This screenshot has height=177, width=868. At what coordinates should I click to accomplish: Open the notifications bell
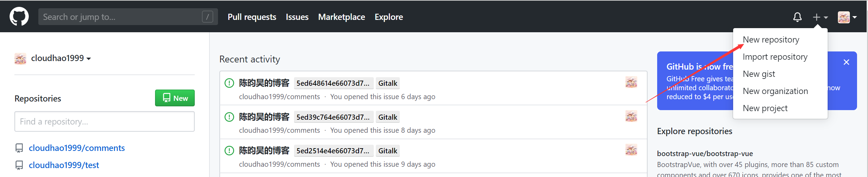797,17
